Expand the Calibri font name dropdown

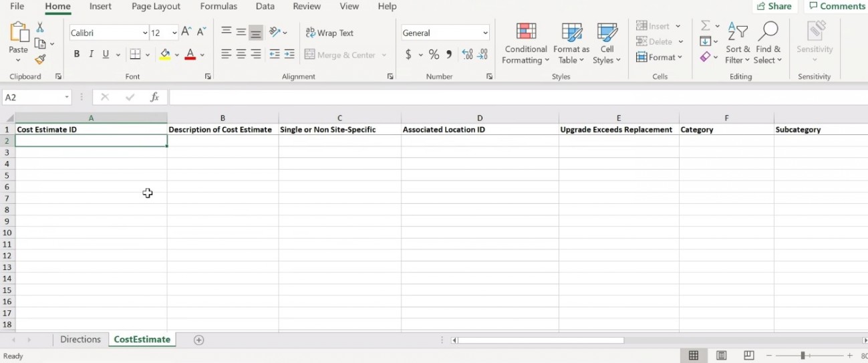click(145, 33)
